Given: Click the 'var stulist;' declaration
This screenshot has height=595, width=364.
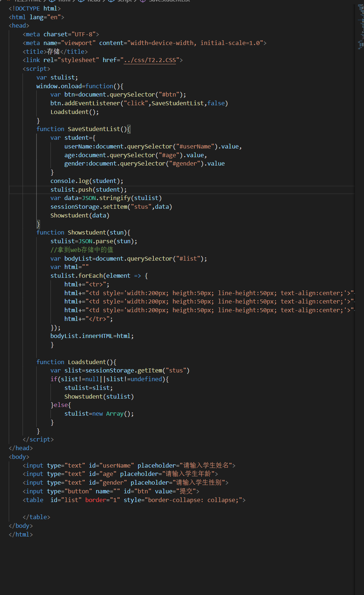Looking at the screenshot, I should point(57,77).
